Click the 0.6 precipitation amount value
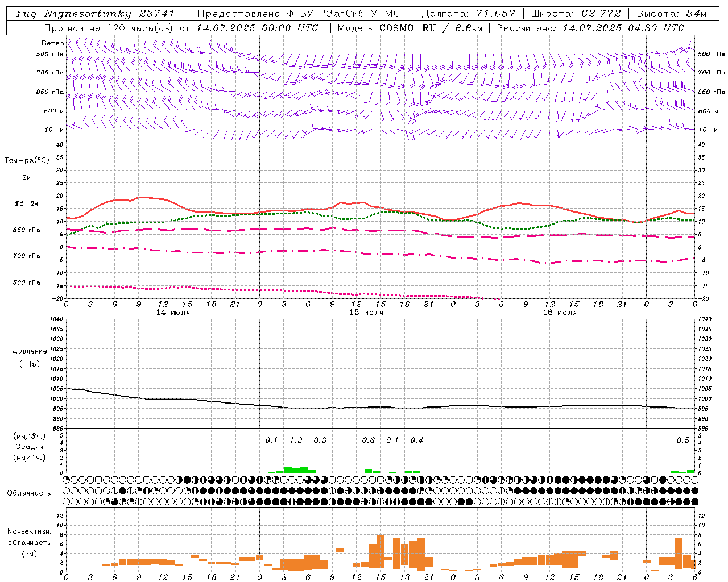Viewport: 728px width, 582px height. (x=369, y=440)
